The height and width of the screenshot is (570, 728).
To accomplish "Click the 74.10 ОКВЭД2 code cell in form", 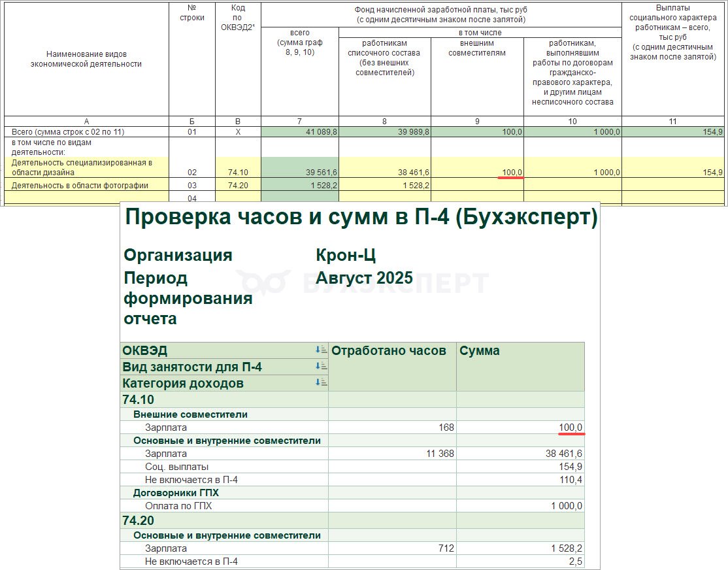I will (238, 167).
